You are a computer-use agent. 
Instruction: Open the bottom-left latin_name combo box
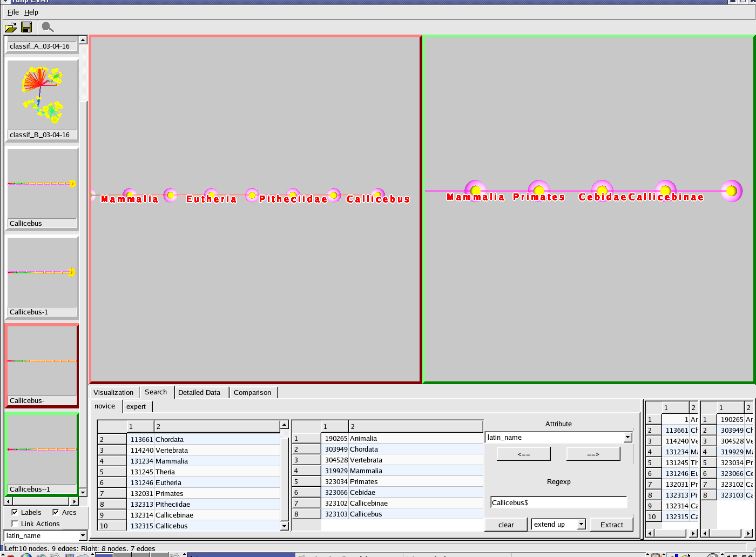point(82,536)
